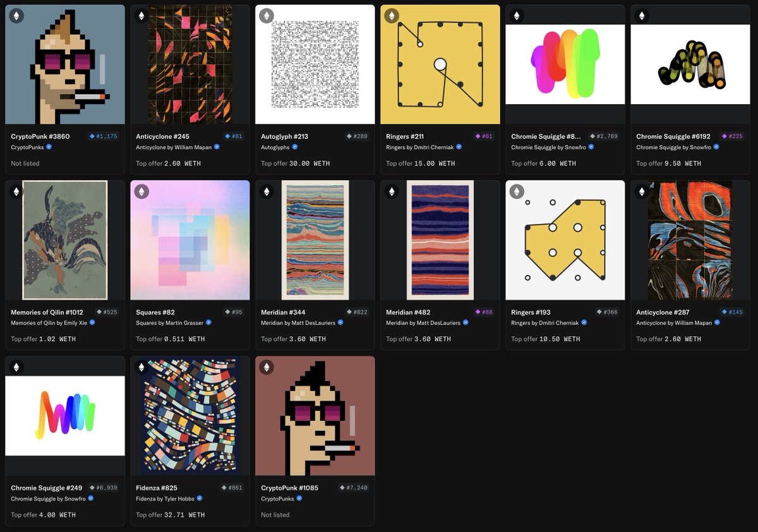
Task: Click the rarity rank #2,769 badge
Action: pyautogui.click(x=604, y=136)
